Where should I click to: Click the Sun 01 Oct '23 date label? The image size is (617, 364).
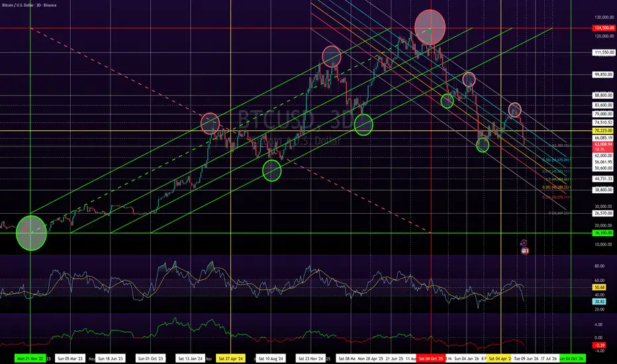(150, 359)
